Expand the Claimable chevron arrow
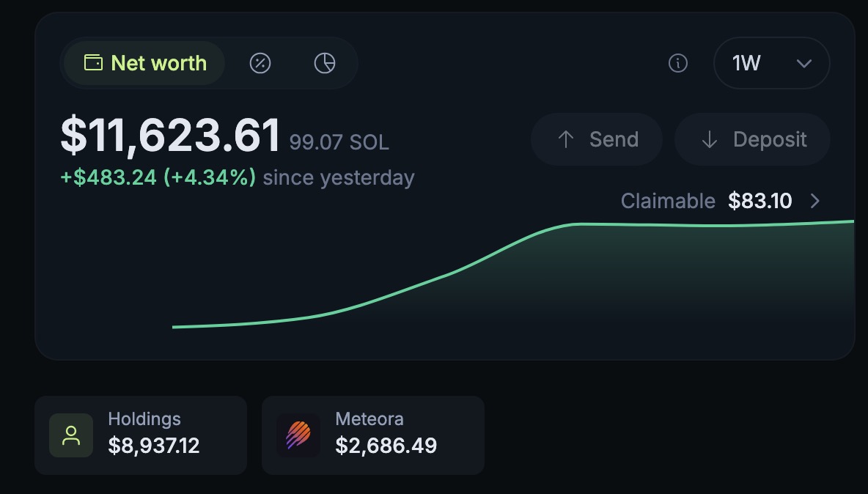The image size is (868, 494). coord(815,201)
